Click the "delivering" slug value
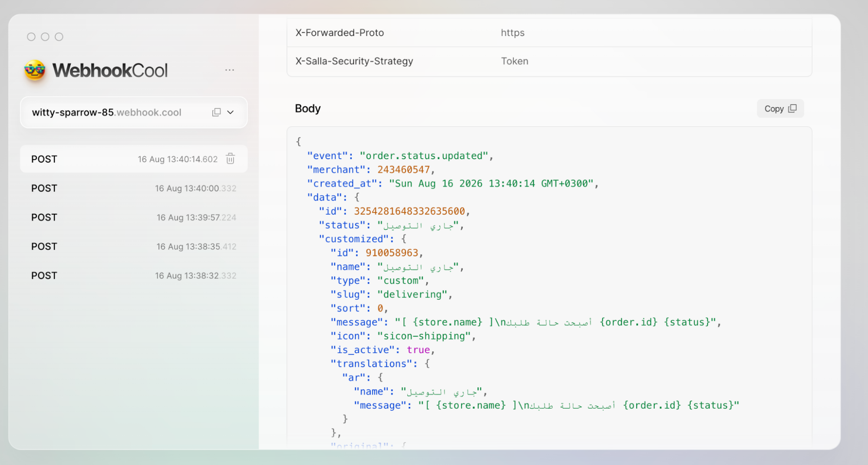 pyautogui.click(x=412, y=295)
